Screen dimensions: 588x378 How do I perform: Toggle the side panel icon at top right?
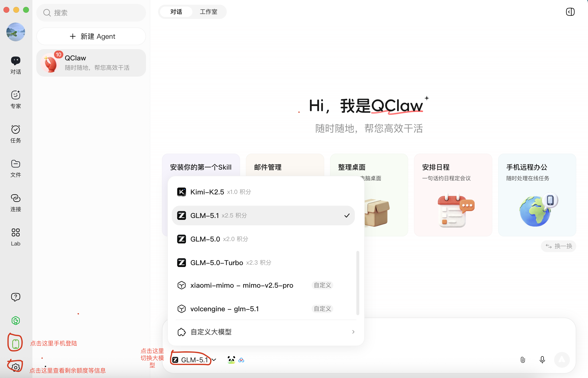tap(570, 12)
